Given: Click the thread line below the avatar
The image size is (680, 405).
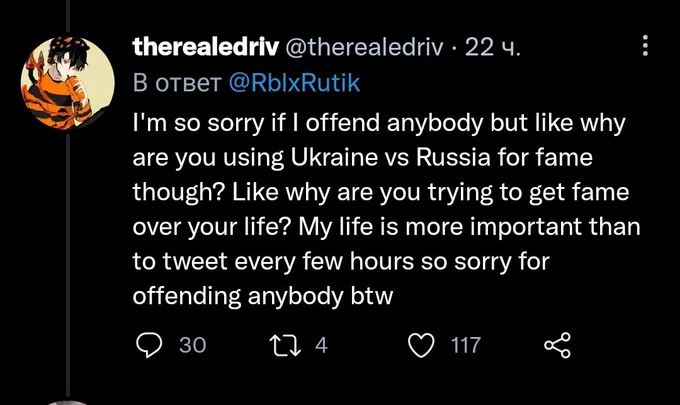Looking at the screenshot, I should 68,265.
